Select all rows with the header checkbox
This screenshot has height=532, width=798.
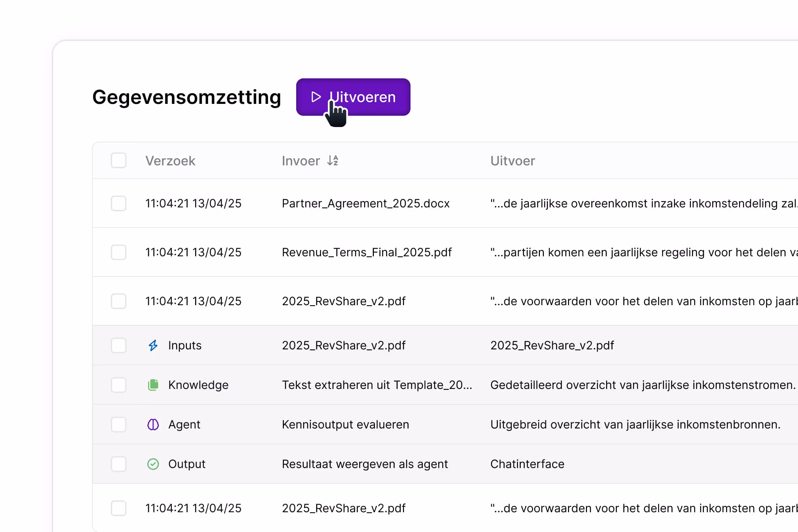coord(119,161)
